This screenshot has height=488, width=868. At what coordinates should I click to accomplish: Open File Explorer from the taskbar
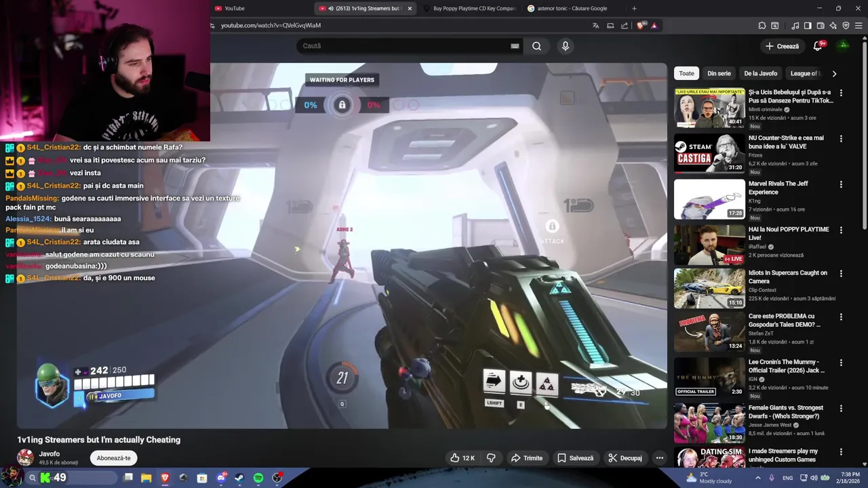coord(146,478)
